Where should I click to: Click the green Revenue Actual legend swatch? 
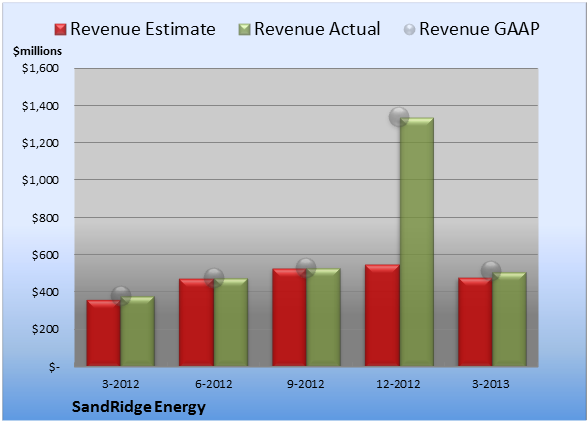click(x=244, y=30)
